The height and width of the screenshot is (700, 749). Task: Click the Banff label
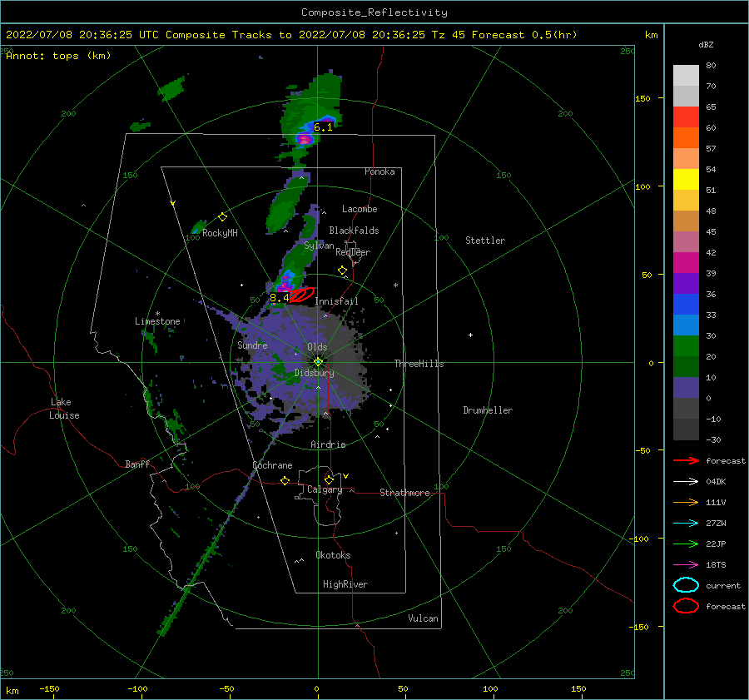[x=137, y=464]
